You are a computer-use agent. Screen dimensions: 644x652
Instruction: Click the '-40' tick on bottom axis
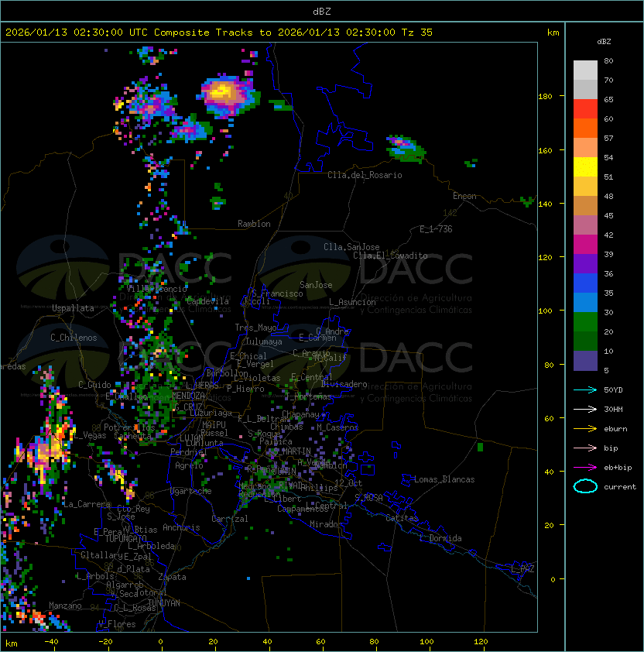point(51,642)
